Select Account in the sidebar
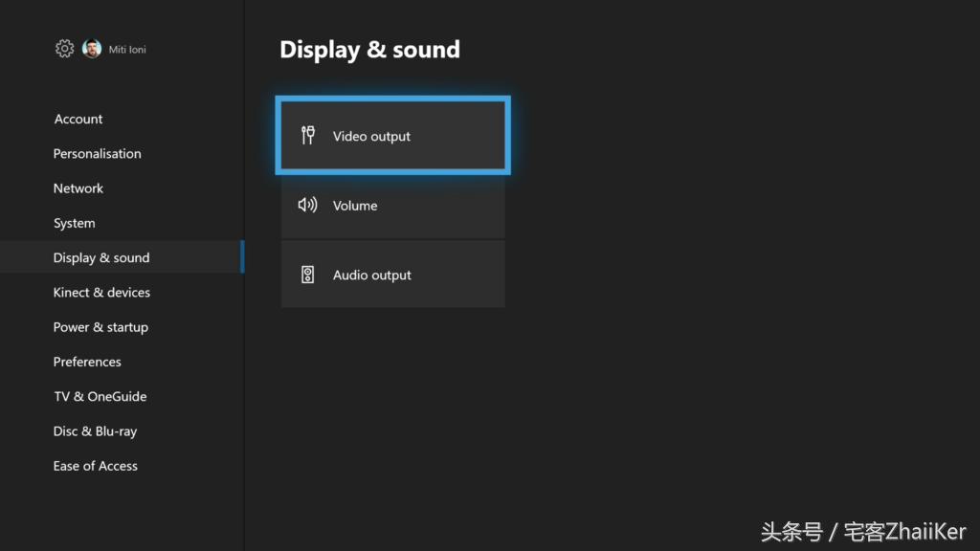Viewport: 980px width, 551px height. click(78, 119)
